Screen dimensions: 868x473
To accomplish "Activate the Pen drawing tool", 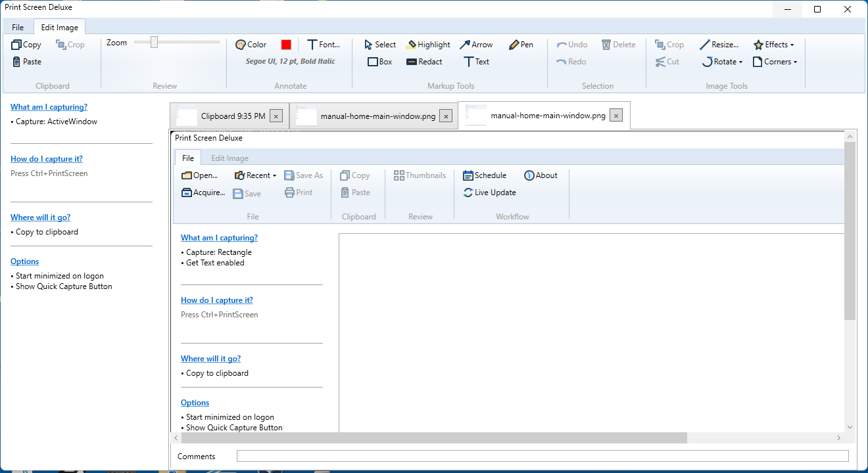I will [521, 45].
